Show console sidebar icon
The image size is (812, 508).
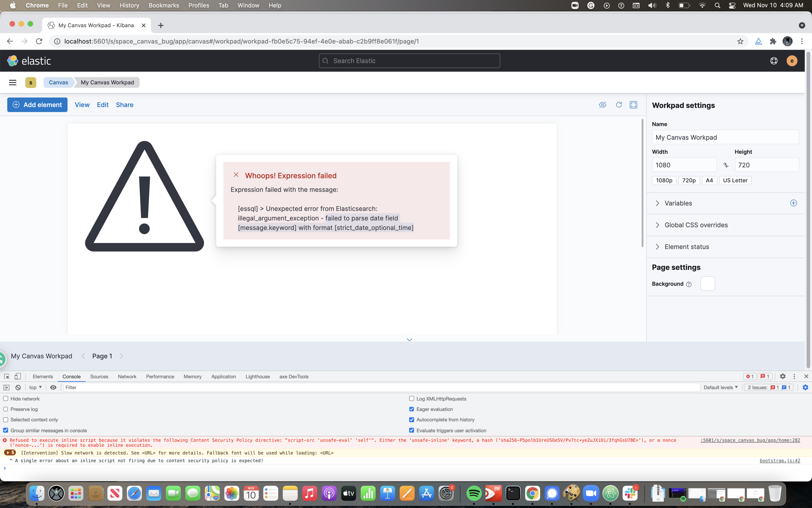pos(6,387)
